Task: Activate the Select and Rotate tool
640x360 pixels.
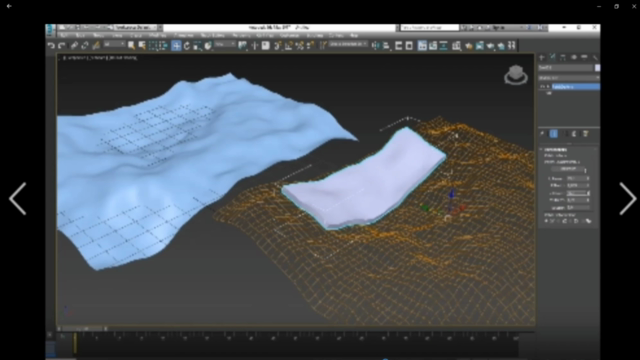Action: click(x=187, y=45)
